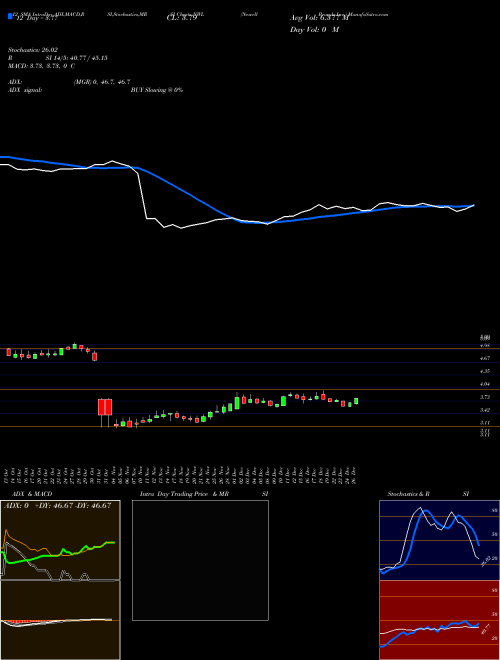This screenshot has width=500, height=660.
Task: Open the ADX chart with the green line
Action: pos(60,540)
